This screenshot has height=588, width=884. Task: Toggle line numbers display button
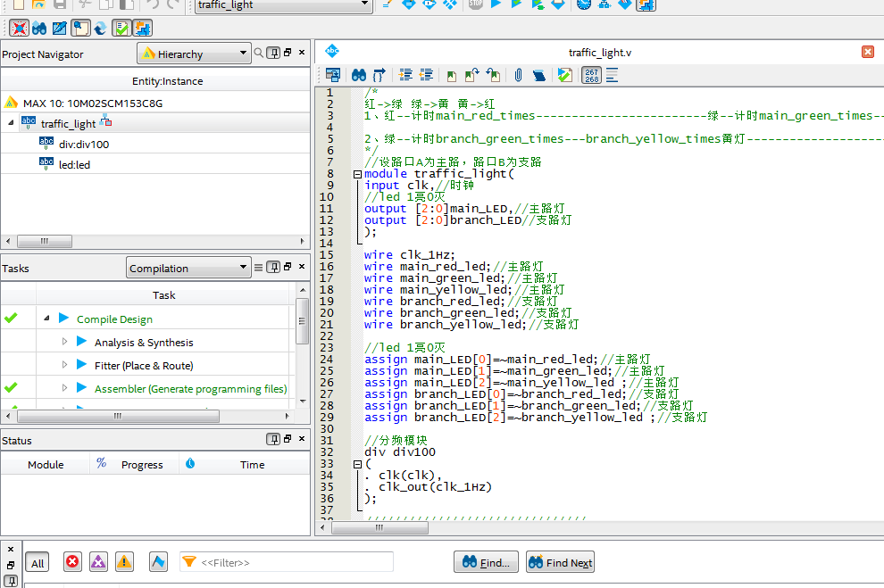pos(591,75)
